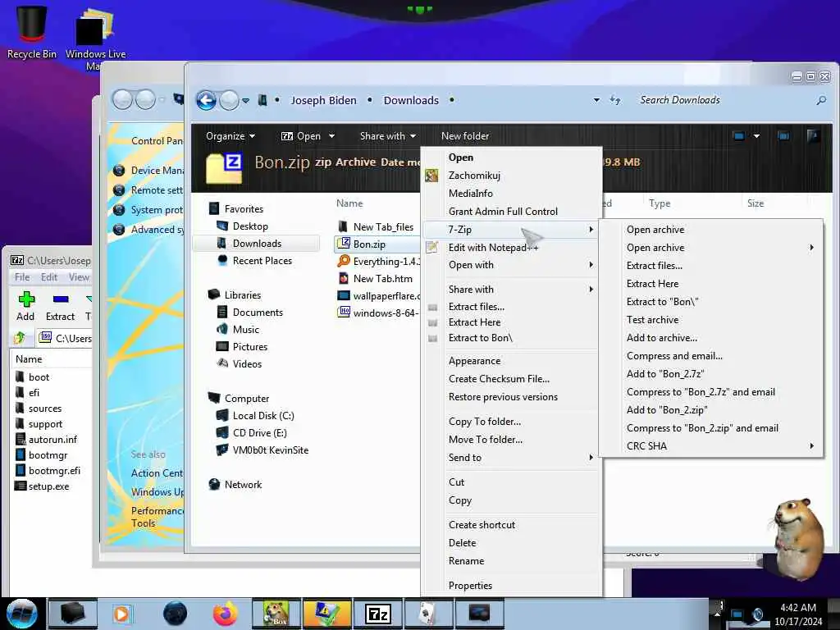Open the Recycle Bin desktop icon
The height and width of the screenshot is (630, 840).
pyautogui.click(x=32, y=32)
